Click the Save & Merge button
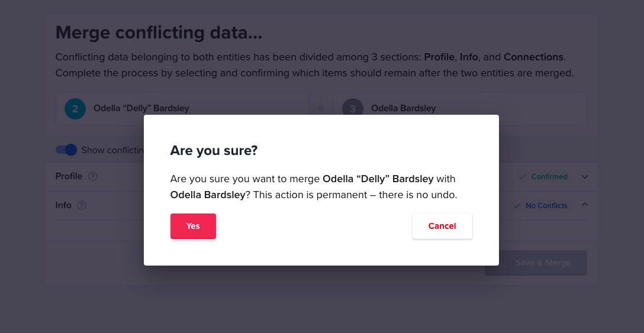This screenshot has height=333, width=644. pyautogui.click(x=536, y=263)
